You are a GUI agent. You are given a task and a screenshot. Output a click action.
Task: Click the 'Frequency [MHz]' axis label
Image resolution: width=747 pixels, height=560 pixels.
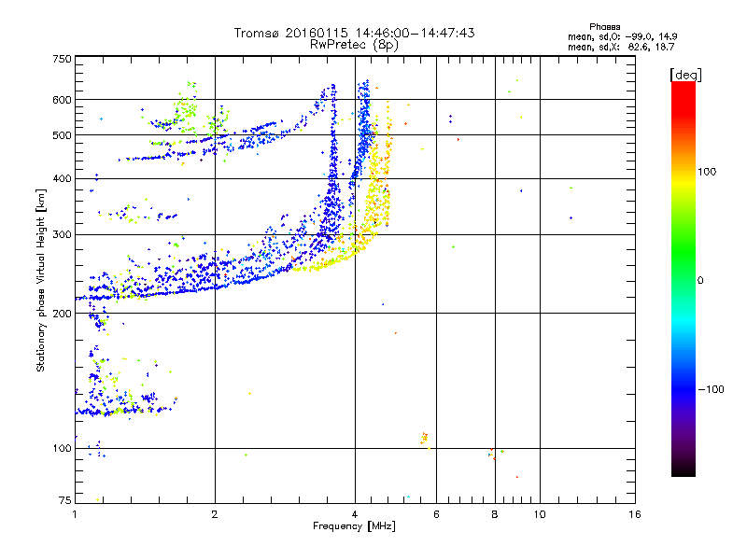(x=354, y=526)
